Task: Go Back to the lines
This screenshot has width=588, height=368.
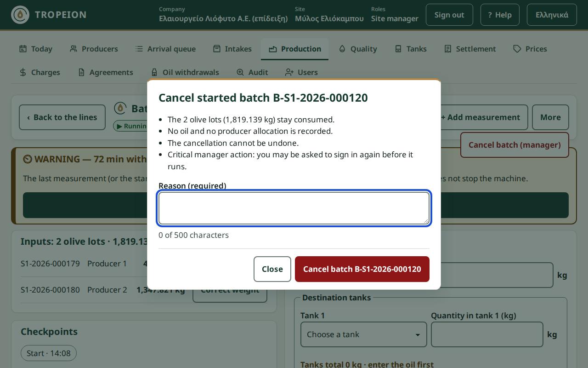Action: 62,117
